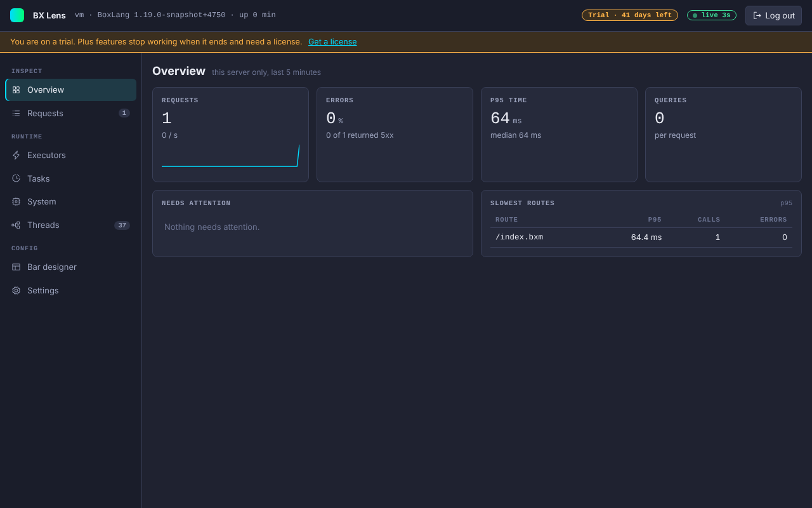Click the Nothing needs attention message
Viewport: 812px width, 508px height.
(x=212, y=227)
